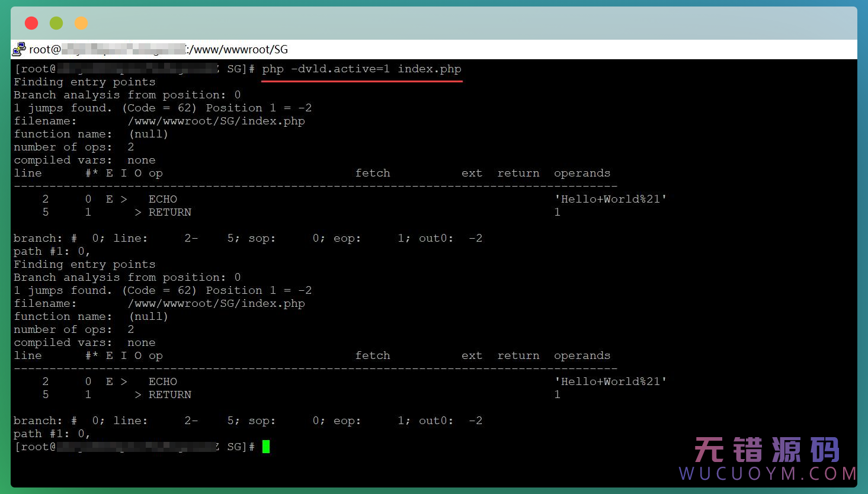Image resolution: width=868 pixels, height=494 pixels.
Task: Click the /www/wwwroot/SG title bar text
Action: coord(238,49)
